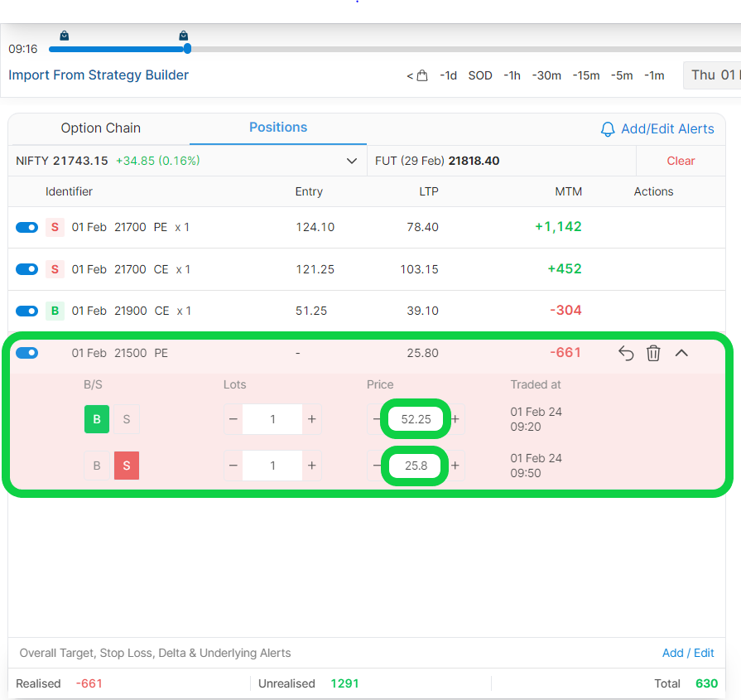Image resolution: width=741 pixels, height=700 pixels.
Task: Jump to previous trade bag icon
Action: coord(417,75)
